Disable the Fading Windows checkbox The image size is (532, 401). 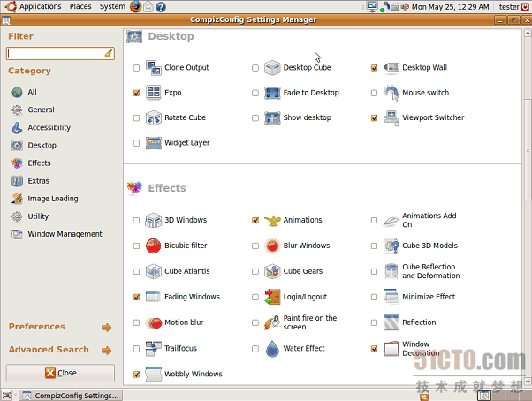tap(136, 298)
